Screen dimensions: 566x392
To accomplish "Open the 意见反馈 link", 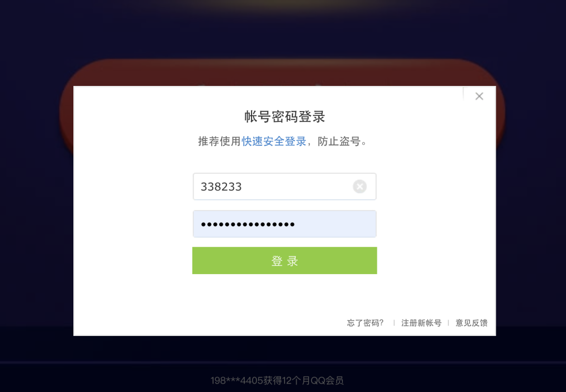I will tap(472, 323).
